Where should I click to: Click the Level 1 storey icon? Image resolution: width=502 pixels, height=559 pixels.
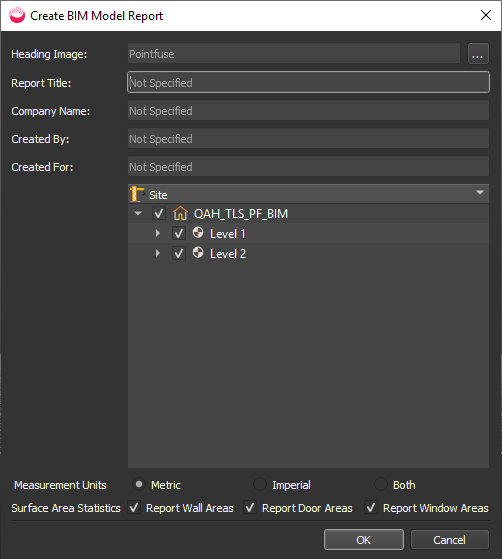pyautogui.click(x=198, y=233)
